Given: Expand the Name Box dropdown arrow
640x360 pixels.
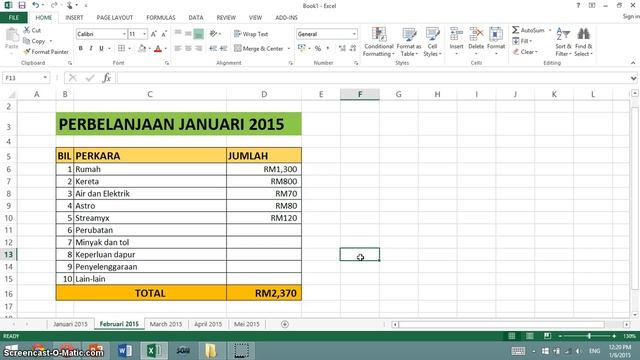Looking at the screenshot, I should click(x=45, y=78).
